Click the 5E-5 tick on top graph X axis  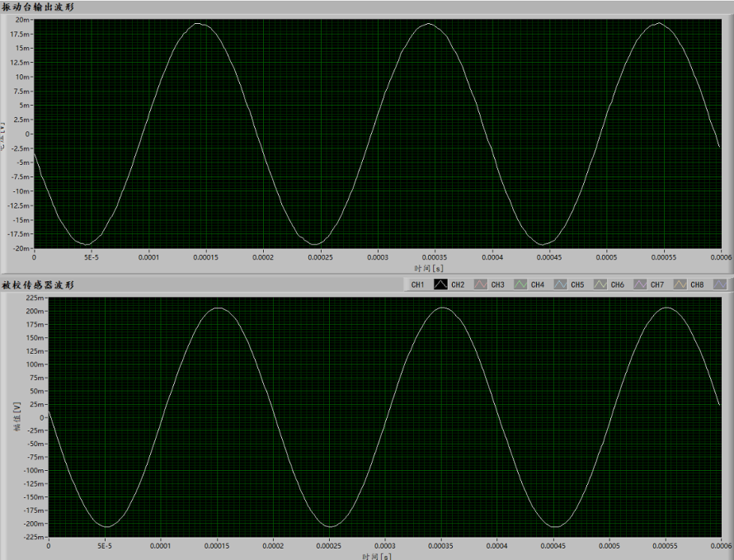tap(92, 257)
